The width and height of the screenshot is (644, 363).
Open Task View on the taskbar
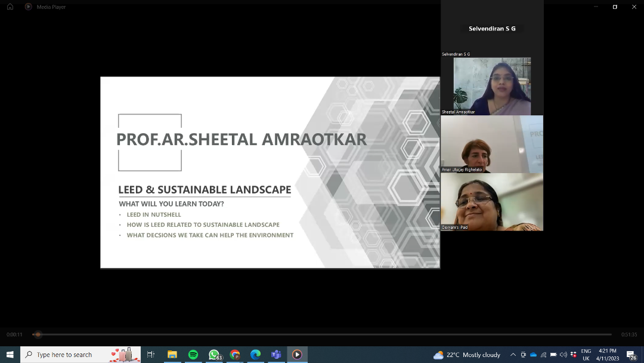tap(151, 355)
